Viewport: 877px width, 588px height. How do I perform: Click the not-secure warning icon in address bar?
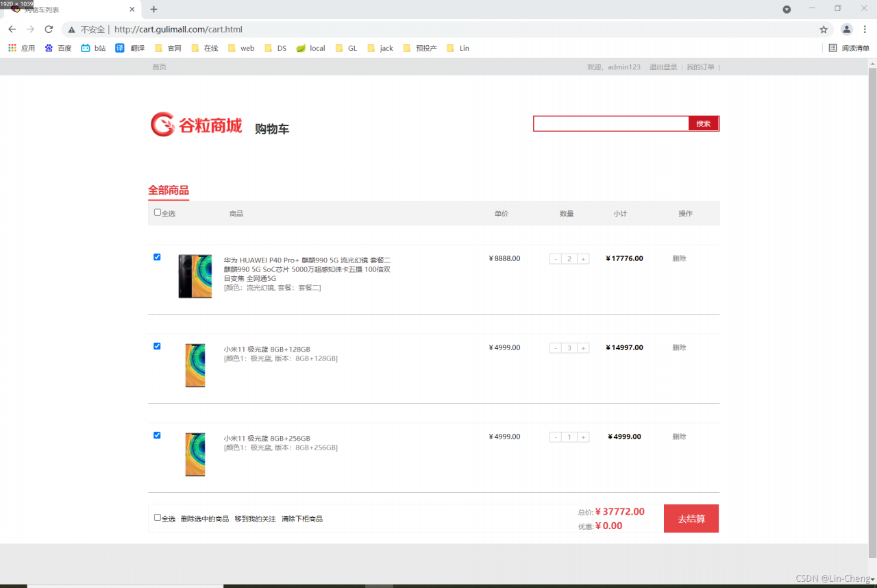pos(71,29)
